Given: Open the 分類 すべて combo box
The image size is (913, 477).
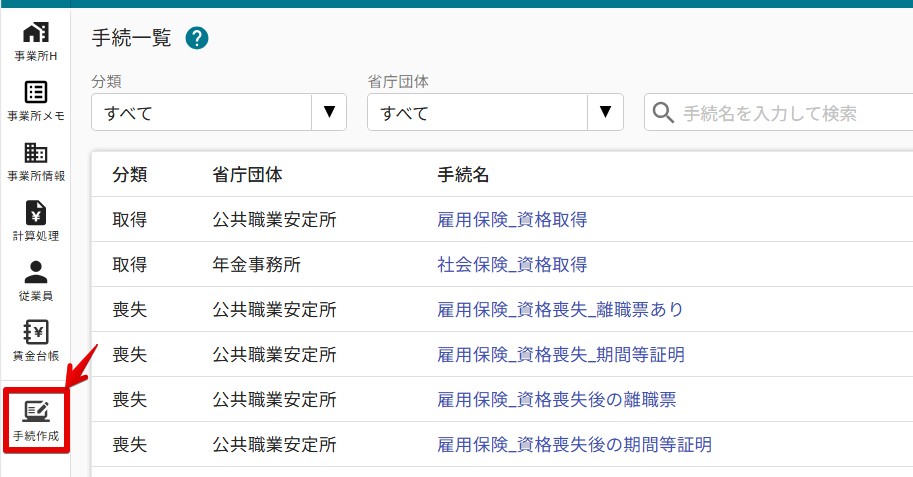Looking at the screenshot, I should [219, 112].
